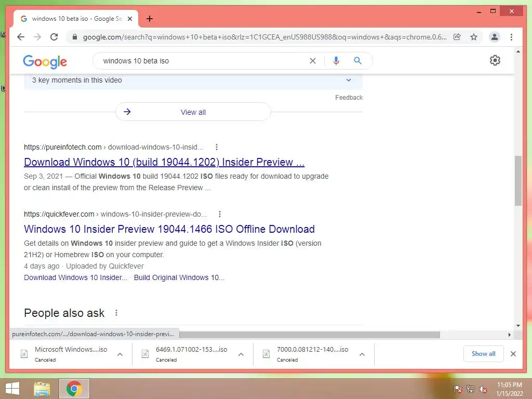Click the View all button
Screen dimensions: 532x399
(x=193, y=112)
